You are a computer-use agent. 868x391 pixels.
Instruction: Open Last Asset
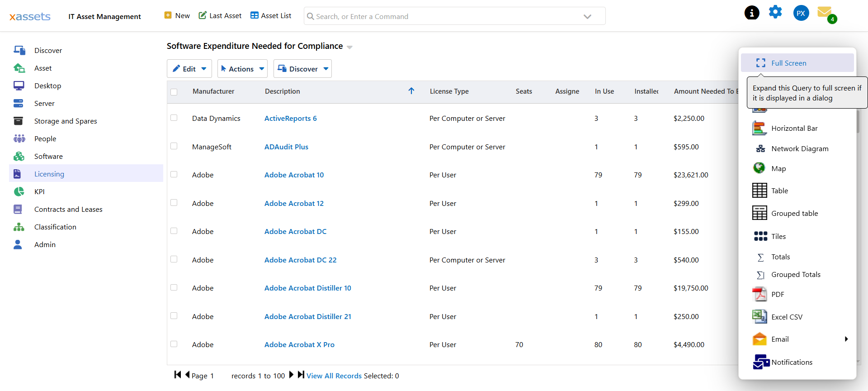(220, 15)
